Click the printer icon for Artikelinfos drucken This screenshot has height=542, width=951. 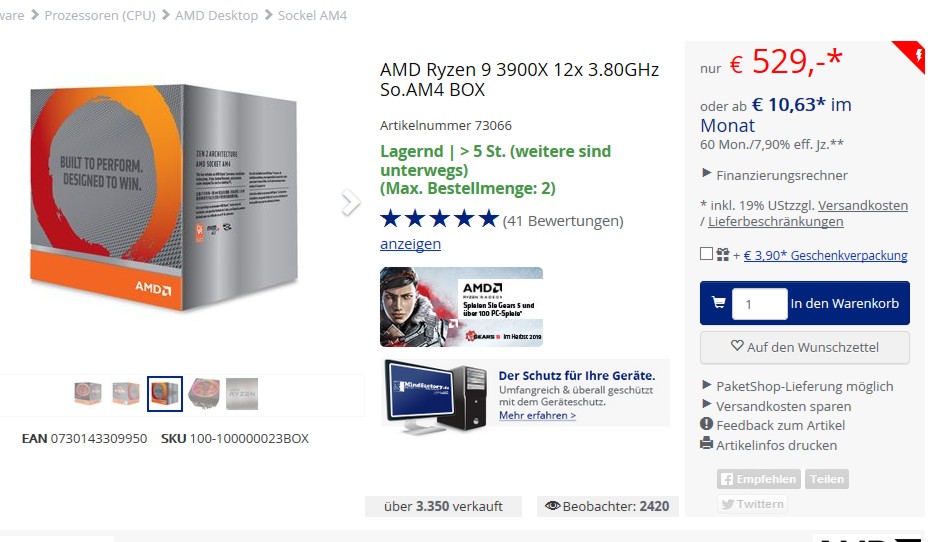point(707,444)
